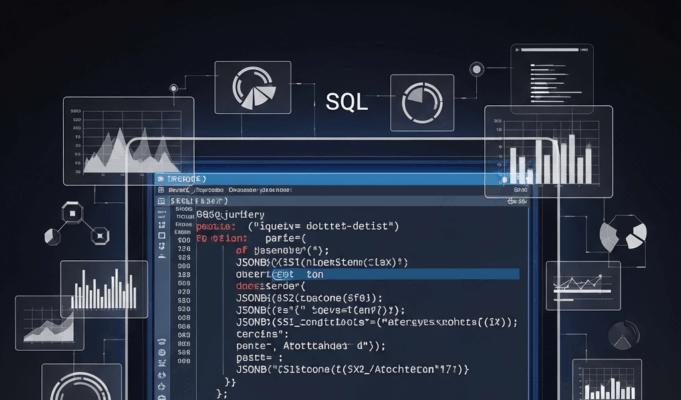
Task: Open the small white bar chart card
Action: 104,289
